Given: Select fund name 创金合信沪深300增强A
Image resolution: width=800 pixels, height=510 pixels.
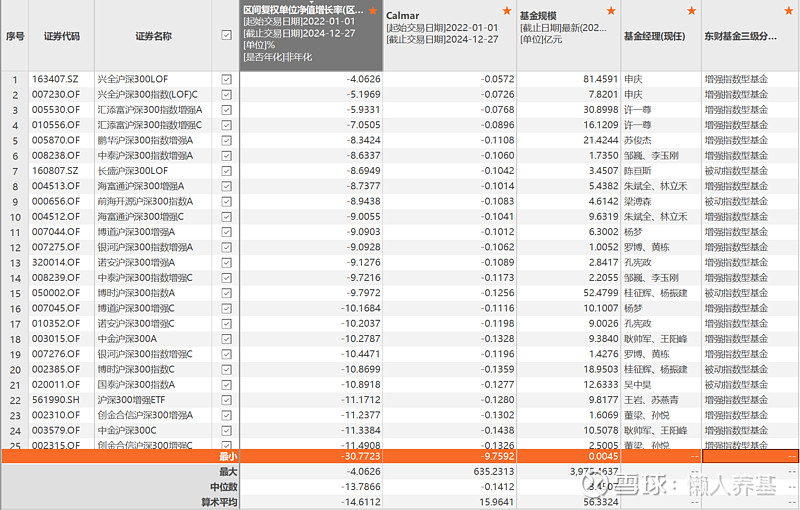Looking at the screenshot, I should [x=145, y=415].
